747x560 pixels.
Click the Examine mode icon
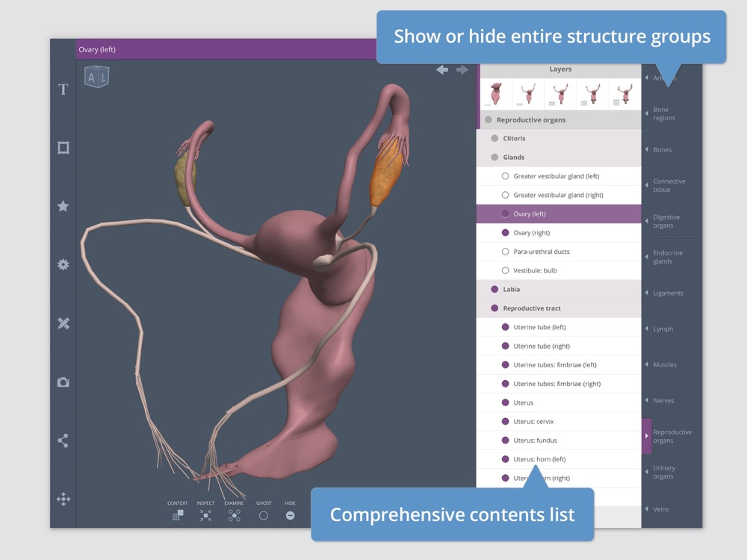tap(234, 515)
